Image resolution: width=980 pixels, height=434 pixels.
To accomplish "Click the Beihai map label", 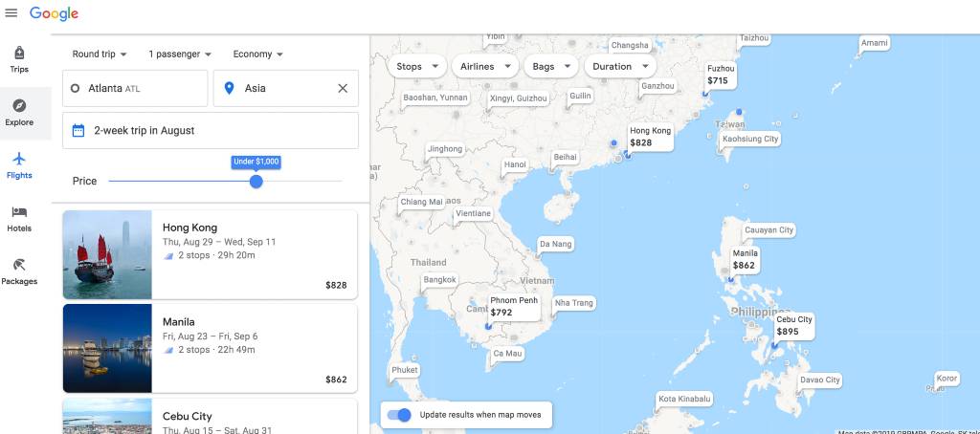I will click(565, 158).
